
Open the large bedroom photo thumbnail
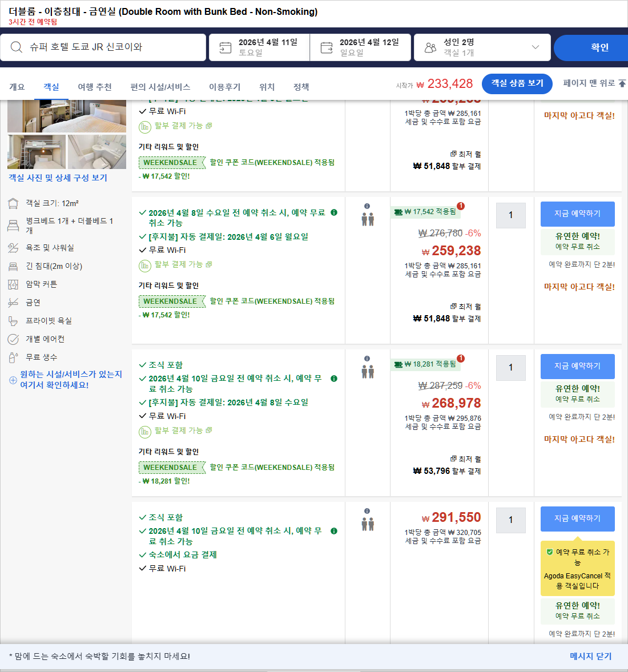coord(67,116)
